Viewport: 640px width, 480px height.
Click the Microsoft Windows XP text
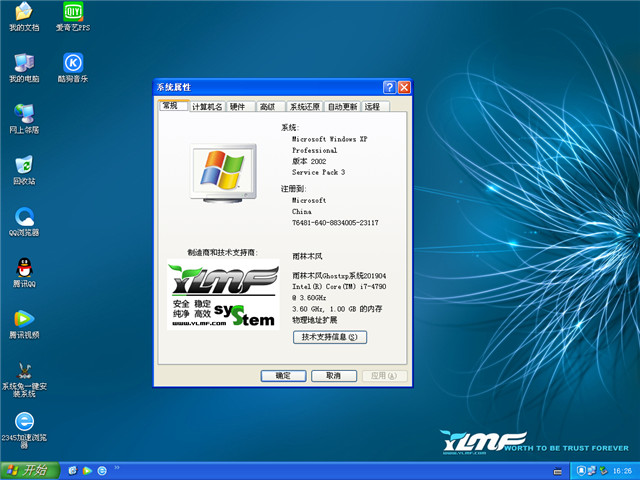[x=329, y=139]
